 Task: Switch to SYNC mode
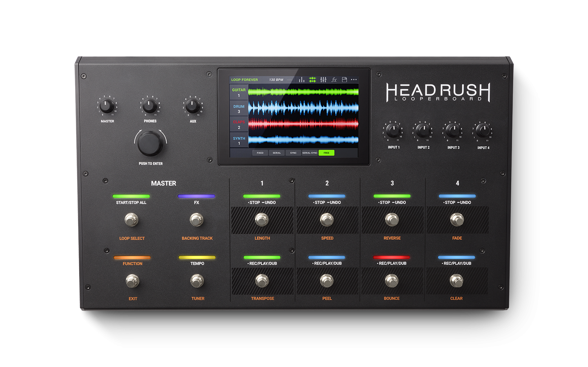pos(293,153)
